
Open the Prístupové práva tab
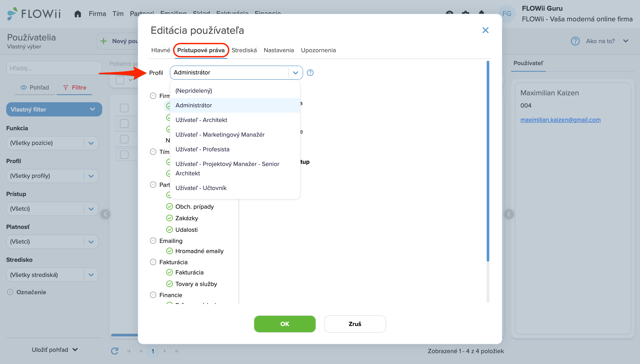tap(201, 50)
